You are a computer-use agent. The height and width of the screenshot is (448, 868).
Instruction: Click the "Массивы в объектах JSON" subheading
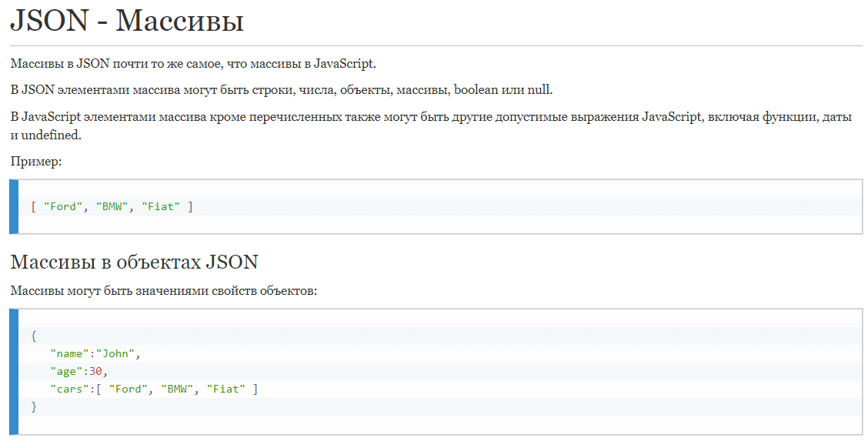point(134,262)
